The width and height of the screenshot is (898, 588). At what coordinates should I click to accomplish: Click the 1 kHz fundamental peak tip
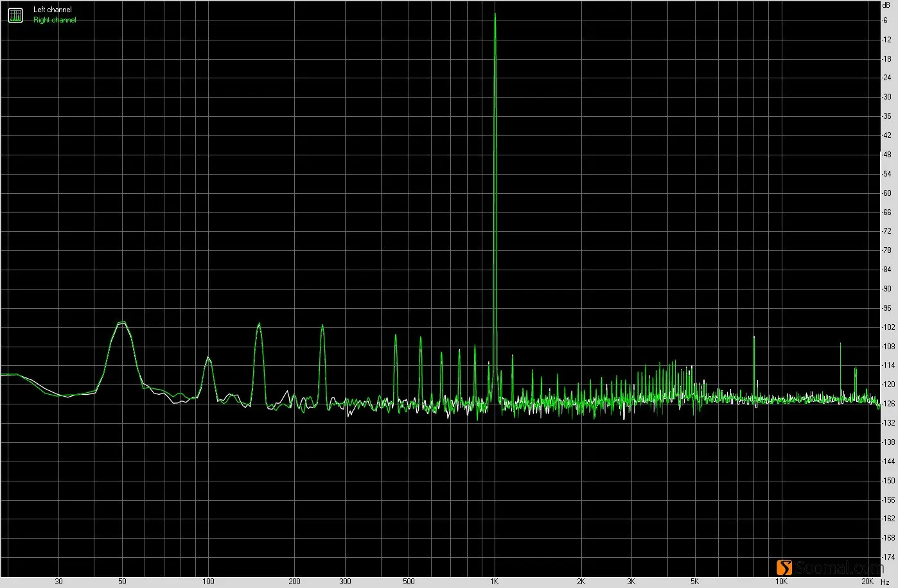pyautogui.click(x=495, y=14)
